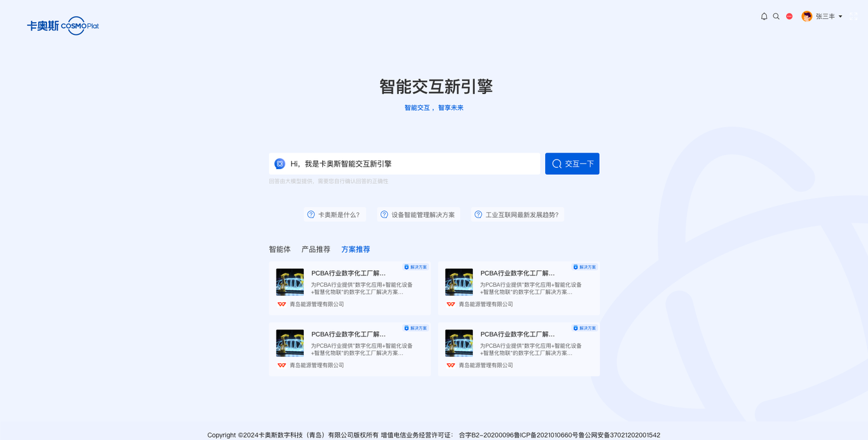Switch to the 产品推荐 tab
Screen dimensions: 868x440
tap(316, 249)
